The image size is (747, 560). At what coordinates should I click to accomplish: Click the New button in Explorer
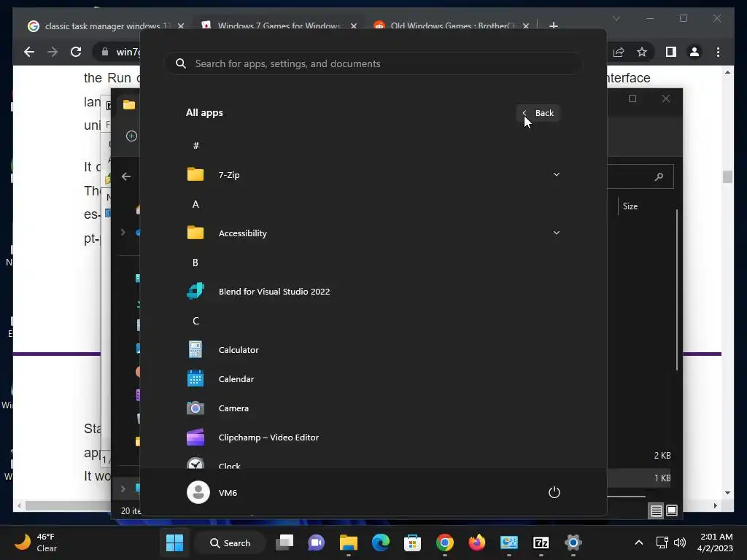point(131,136)
